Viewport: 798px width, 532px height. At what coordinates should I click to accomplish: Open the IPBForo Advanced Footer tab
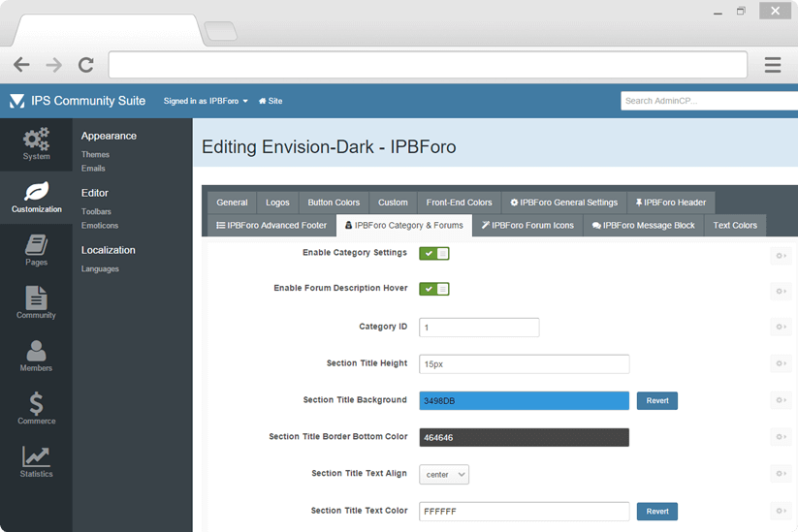pyautogui.click(x=271, y=226)
